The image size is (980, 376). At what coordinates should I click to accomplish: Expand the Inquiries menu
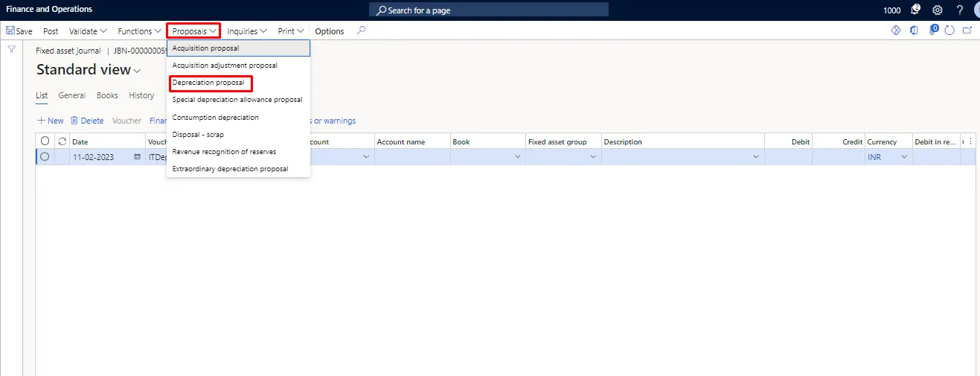tap(247, 31)
